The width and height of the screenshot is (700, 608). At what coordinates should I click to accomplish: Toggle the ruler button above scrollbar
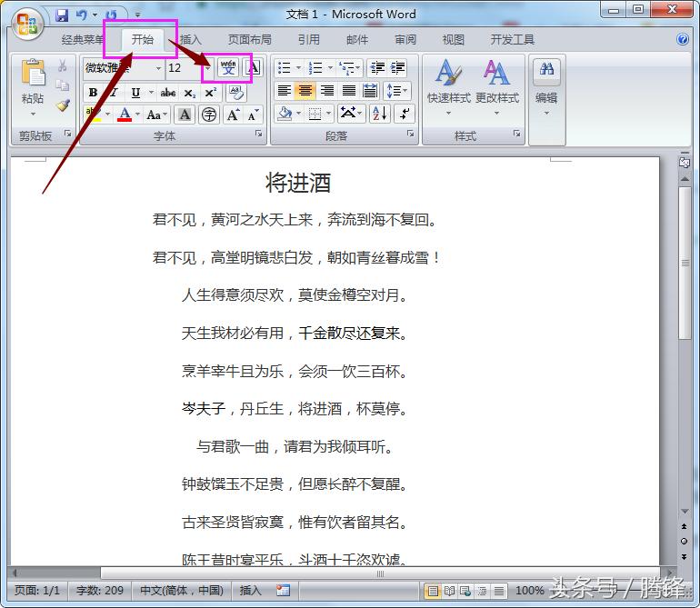pyautogui.click(x=685, y=163)
